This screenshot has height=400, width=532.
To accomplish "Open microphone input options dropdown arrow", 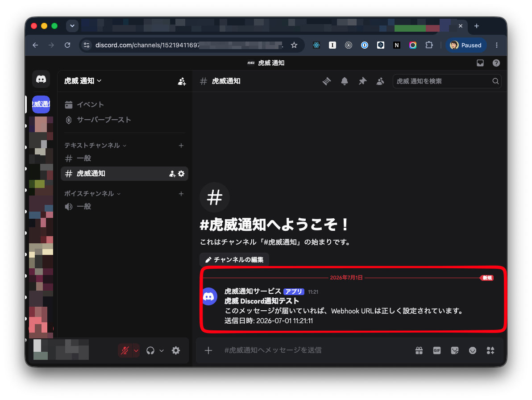I will [x=136, y=350].
